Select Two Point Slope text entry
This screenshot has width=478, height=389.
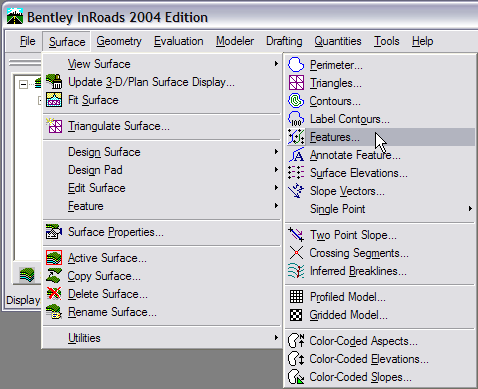click(x=353, y=235)
